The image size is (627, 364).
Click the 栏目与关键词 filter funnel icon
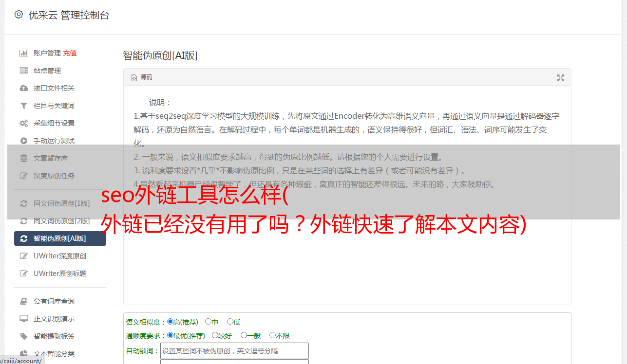(x=23, y=106)
